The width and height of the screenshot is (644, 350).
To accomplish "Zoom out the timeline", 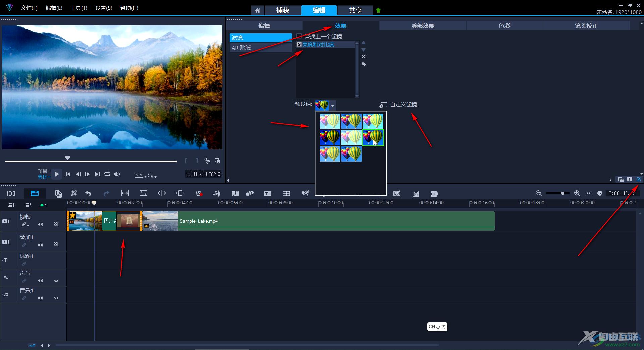I will (539, 193).
